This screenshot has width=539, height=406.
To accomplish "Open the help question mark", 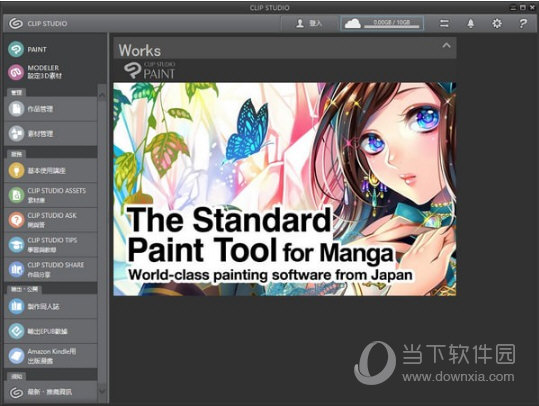I will [x=522, y=23].
